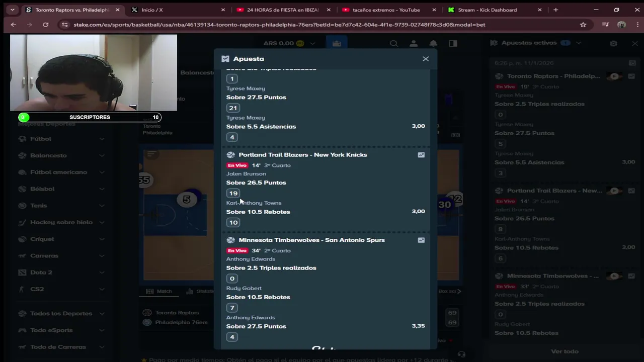Play stream thumbnail for Portland Trail Blazers active bet
Viewport: 644px width, 362px height.
coord(614,191)
